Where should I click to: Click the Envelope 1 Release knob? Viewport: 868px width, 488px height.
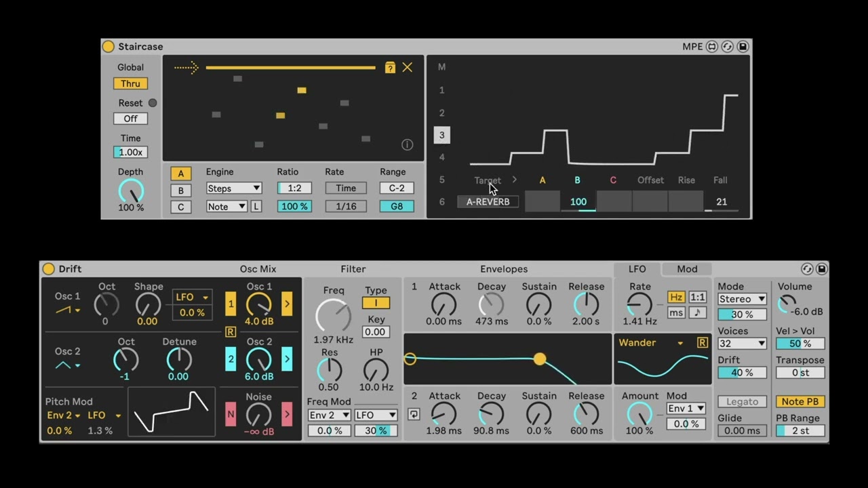tap(586, 304)
